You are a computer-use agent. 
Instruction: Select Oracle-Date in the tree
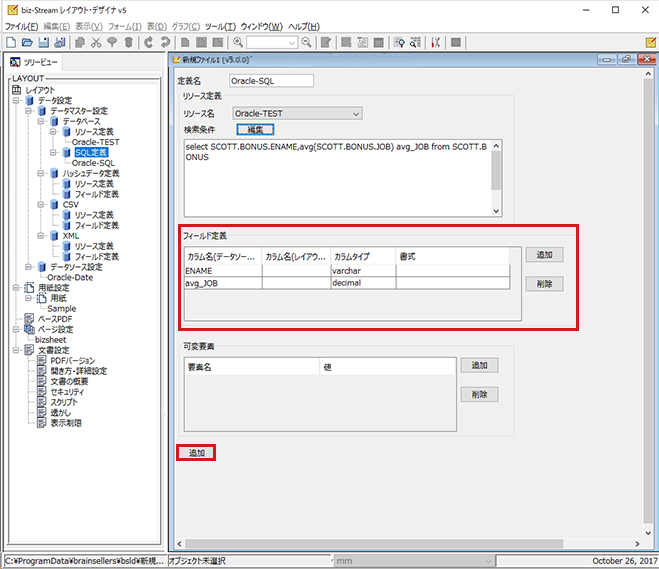click(70, 277)
